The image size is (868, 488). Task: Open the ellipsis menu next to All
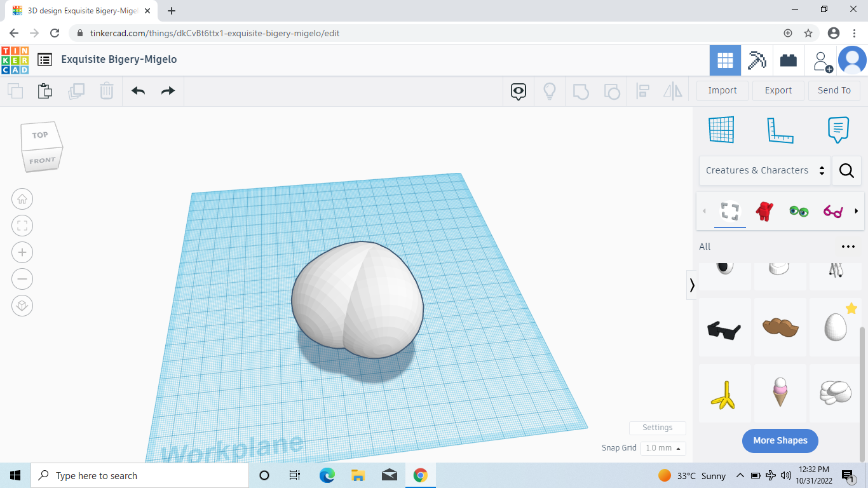tap(848, 247)
